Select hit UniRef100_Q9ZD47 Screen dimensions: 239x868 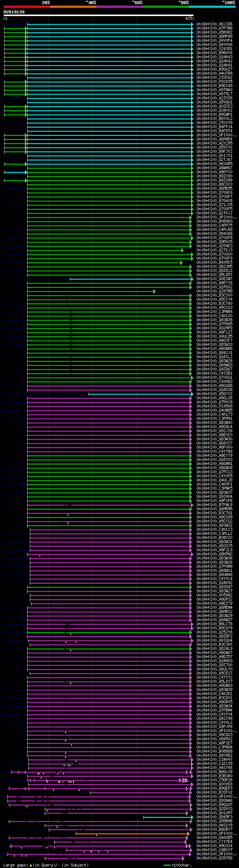click(214, 587)
